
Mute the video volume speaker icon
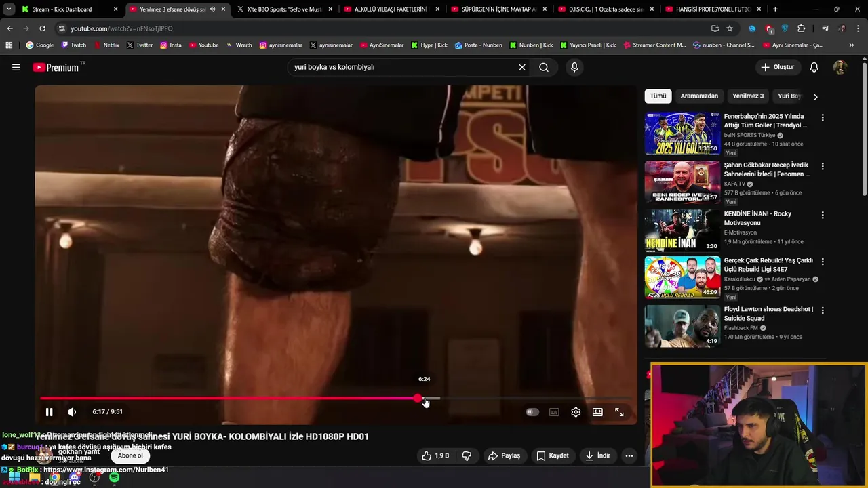tap(72, 412)
